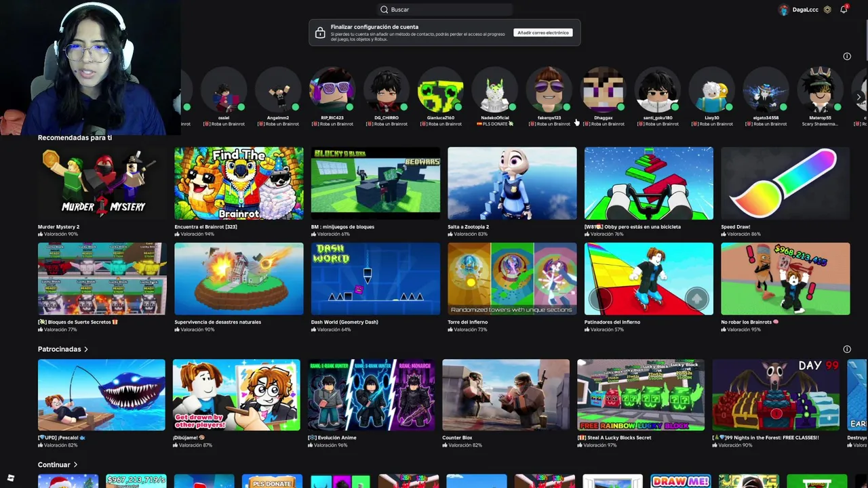The image size is (868, 488).
Task: Open friend santi_goku180's avatar
Action: pos(658,90)
